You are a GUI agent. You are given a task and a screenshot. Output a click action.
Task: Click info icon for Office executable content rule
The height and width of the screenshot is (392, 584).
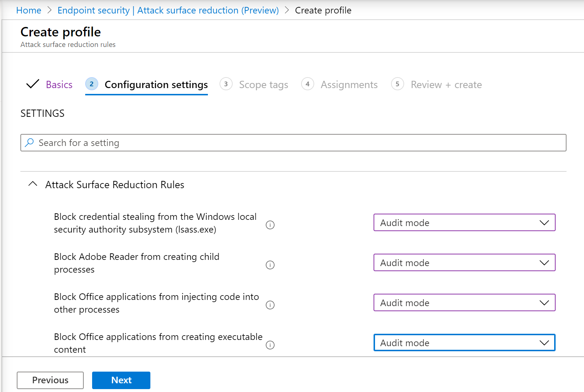[x=270, y=345]
